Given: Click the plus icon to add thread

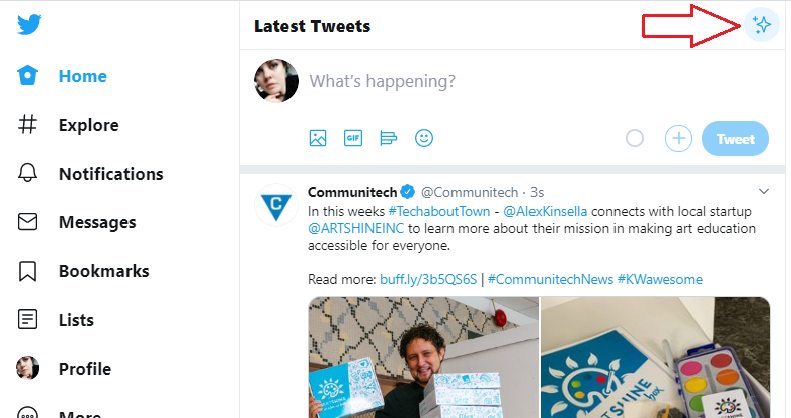Looking at the screenshot, I should 679,139.
